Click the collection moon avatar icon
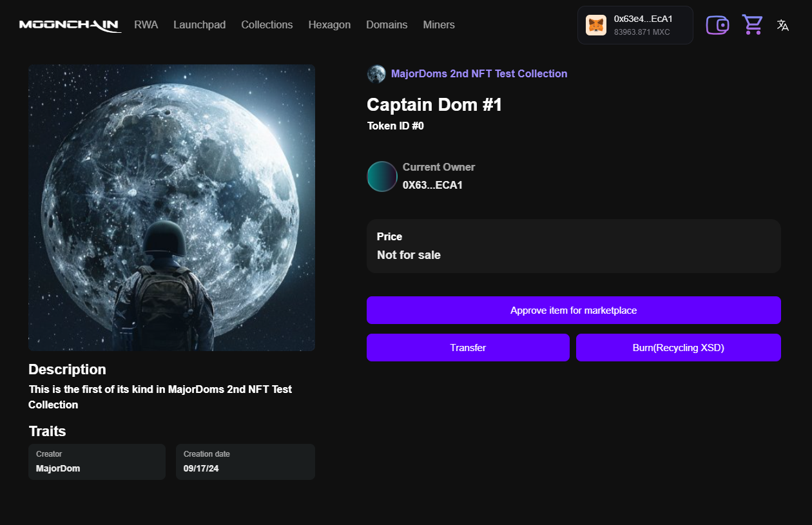This screenshot has width=812, height=525. click(376, 74)
